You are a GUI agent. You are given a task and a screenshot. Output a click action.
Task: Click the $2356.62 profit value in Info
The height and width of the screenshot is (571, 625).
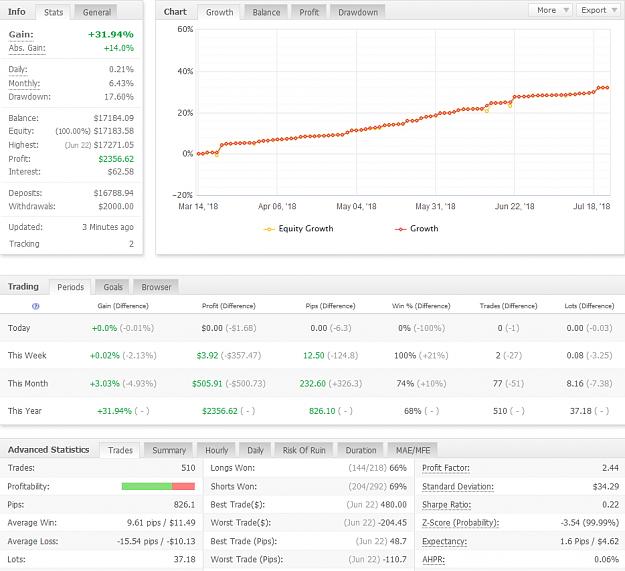[x=116, y=159]
